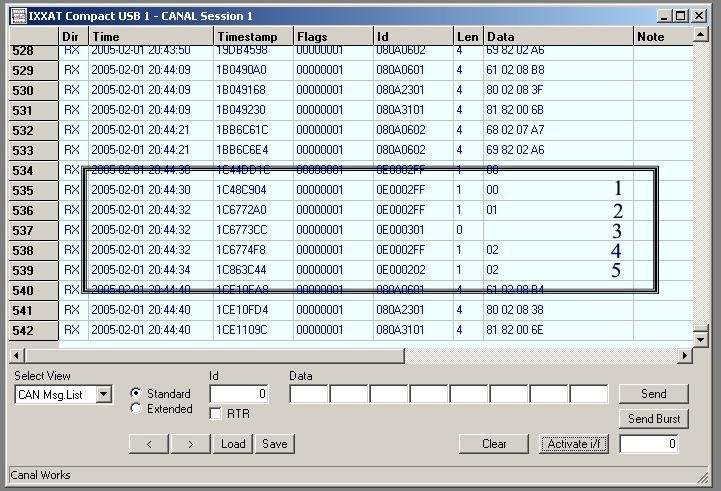This screenshot has width=721, height=491.
Task: Select the Extended radio button
Action: click(x=137, y=409)
